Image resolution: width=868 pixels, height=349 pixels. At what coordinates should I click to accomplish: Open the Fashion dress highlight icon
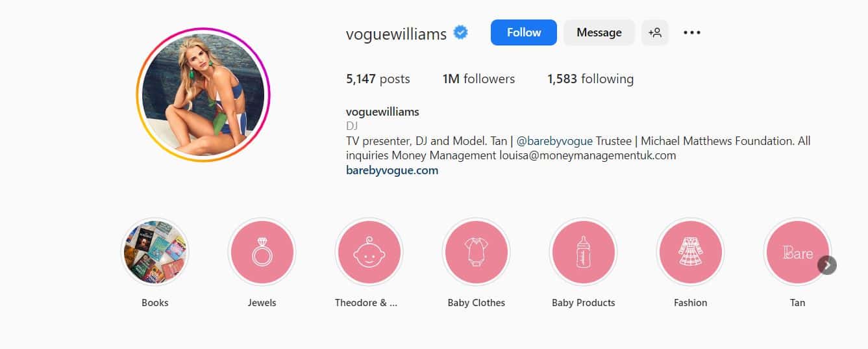690,252
